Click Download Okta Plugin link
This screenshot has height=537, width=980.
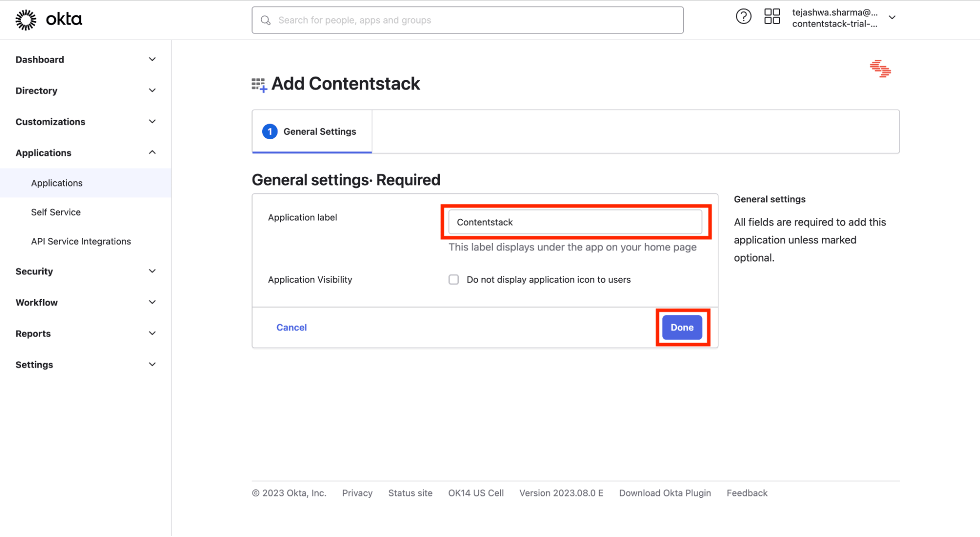(x=665, y=493)
